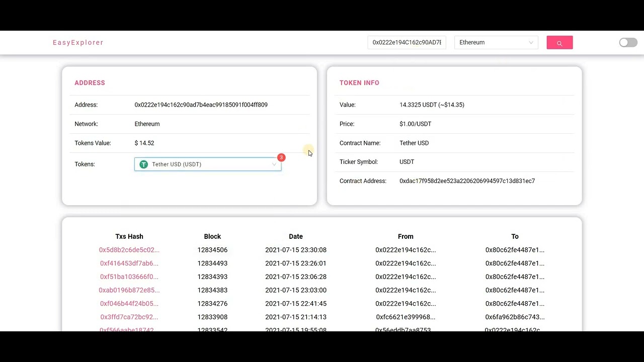Click block number 12834393
644x362 pixels.
tap(212, 277)
